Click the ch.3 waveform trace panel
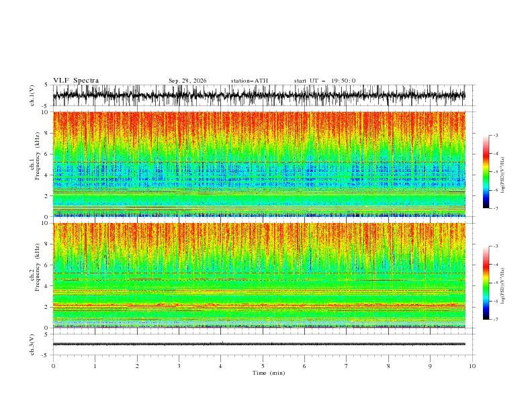532x411 pixels. (263, 345)
